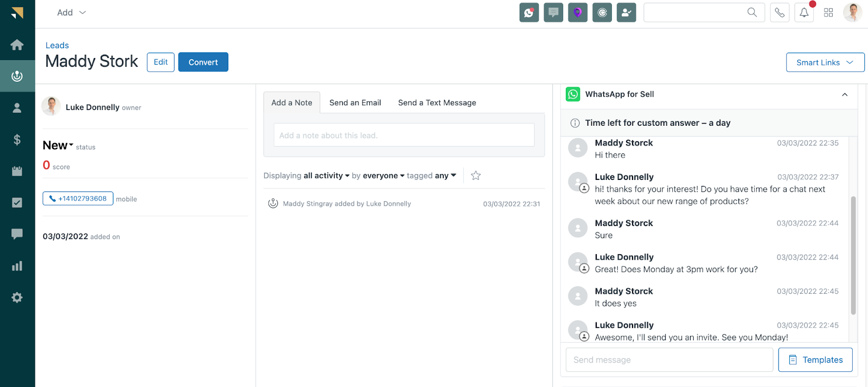This screenshot has height=387, width=868.
Task: Open WhatsApp Templates button
Action: tap(815, 360)
